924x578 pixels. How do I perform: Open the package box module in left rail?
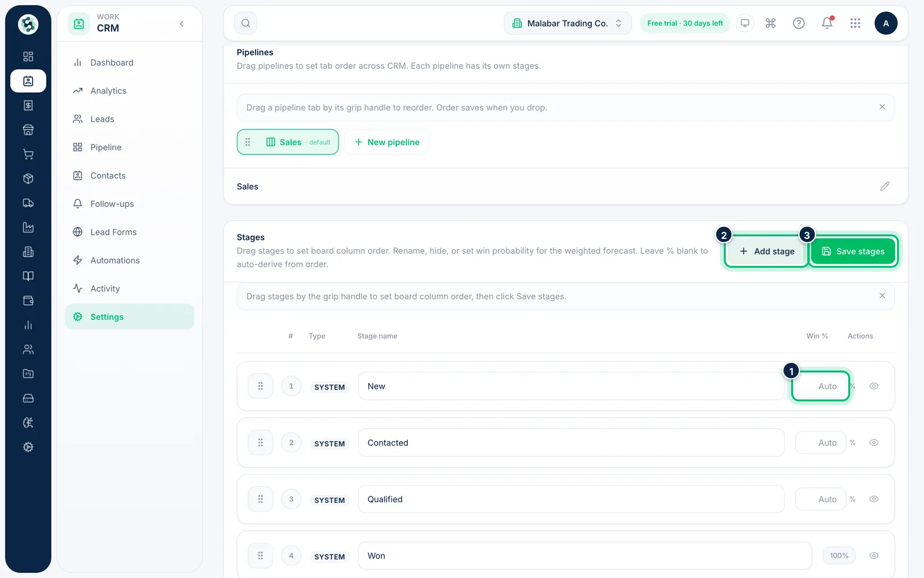point(28,179)
